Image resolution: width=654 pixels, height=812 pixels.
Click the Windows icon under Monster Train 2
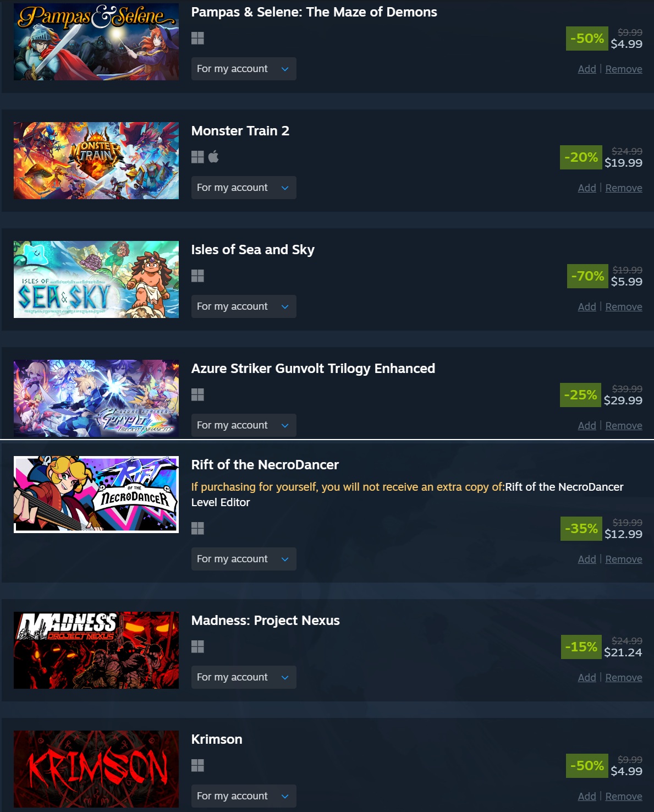click(x=197, y=157)
